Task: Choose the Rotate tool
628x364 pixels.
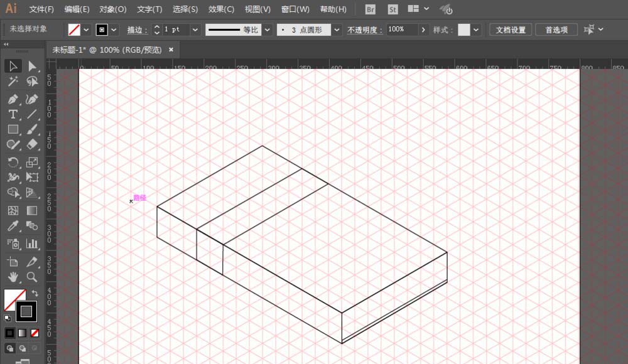Action: [x=13, y=162]
